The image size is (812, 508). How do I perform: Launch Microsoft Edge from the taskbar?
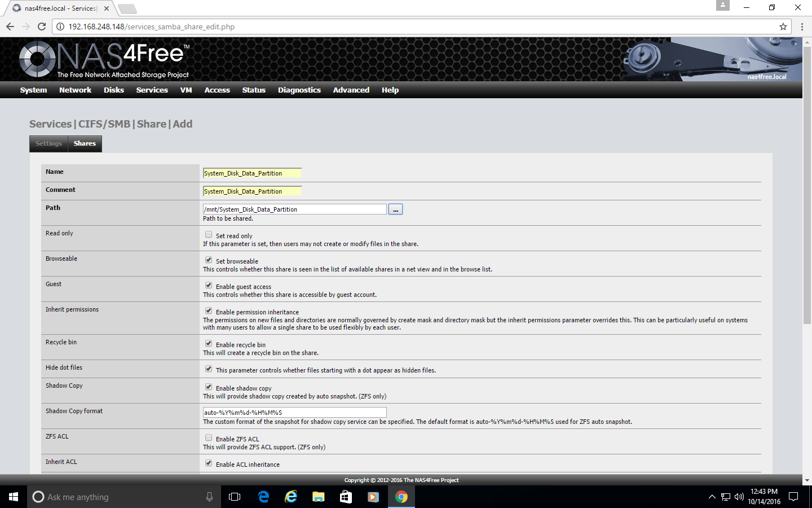(x=263, y=497)
